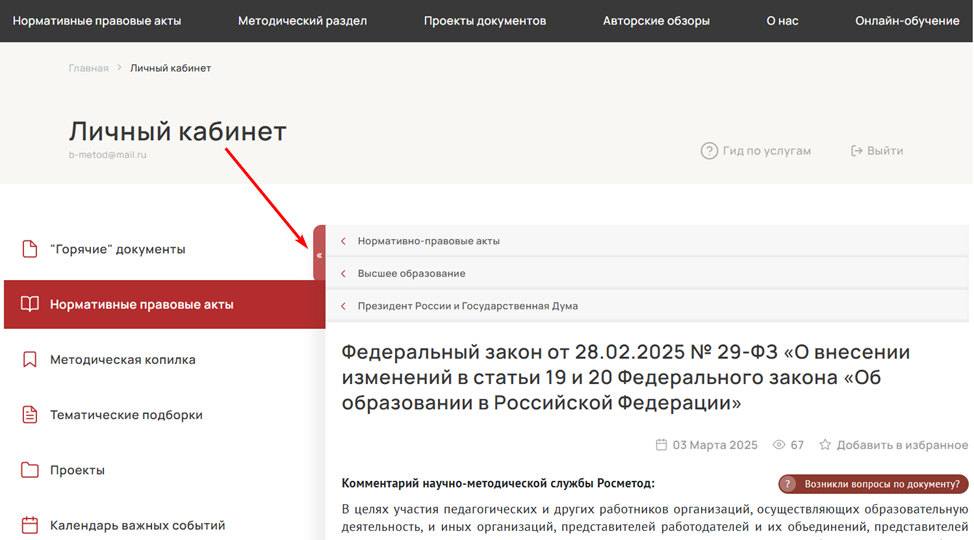Click the chevron beside Нормативно-правовые акты breadcrumb
The height and width of the screenshot is (540, 974).
pos(343,241)
